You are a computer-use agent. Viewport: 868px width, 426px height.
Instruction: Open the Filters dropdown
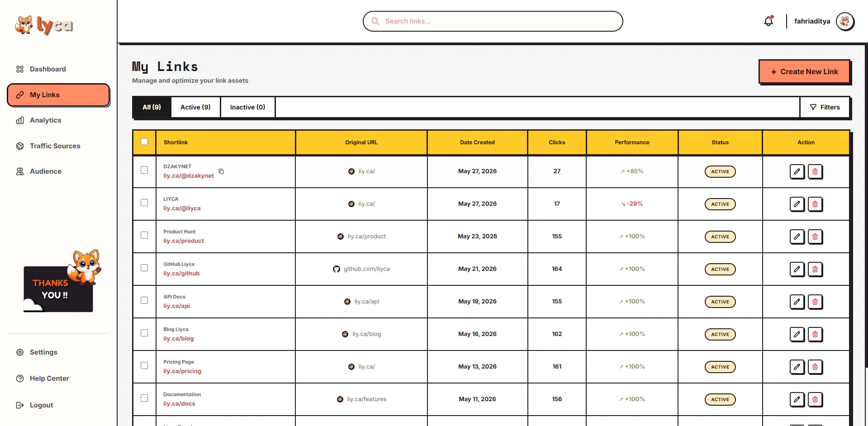pyautogui.click(x=825, y=107)
